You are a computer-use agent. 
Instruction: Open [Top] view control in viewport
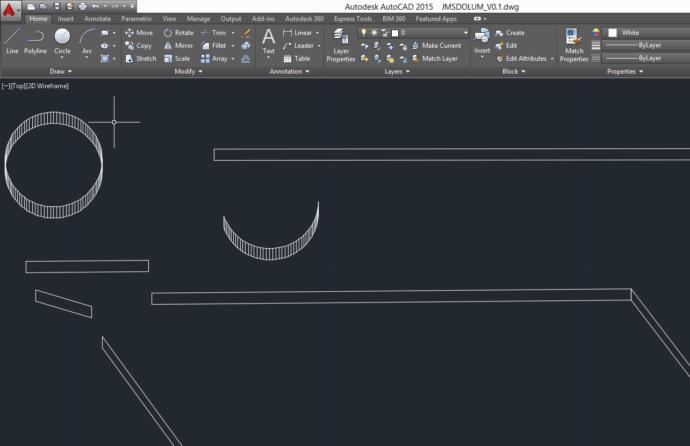pyautogui.click(x=18, y=86)
